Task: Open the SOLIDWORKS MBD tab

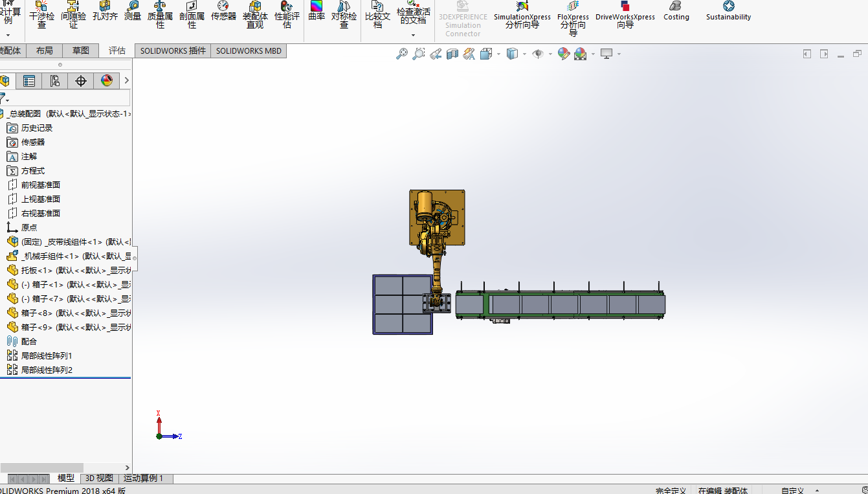Action: 249,51
